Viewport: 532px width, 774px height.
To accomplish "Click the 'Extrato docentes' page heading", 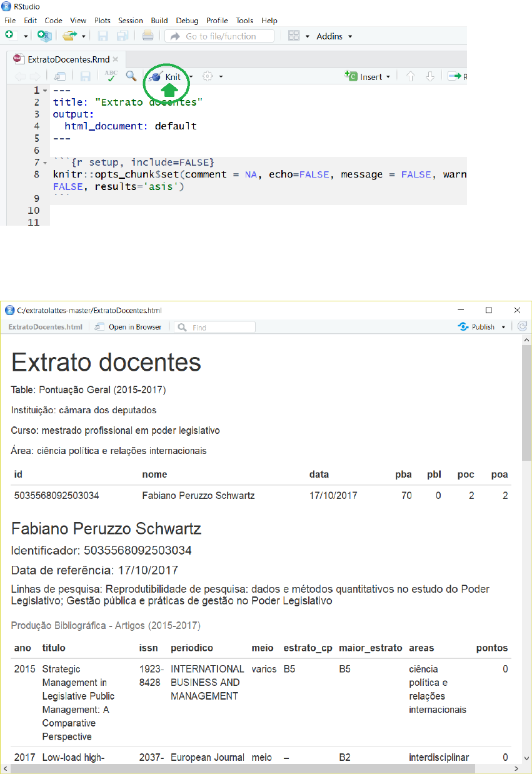I will point(106,362).
